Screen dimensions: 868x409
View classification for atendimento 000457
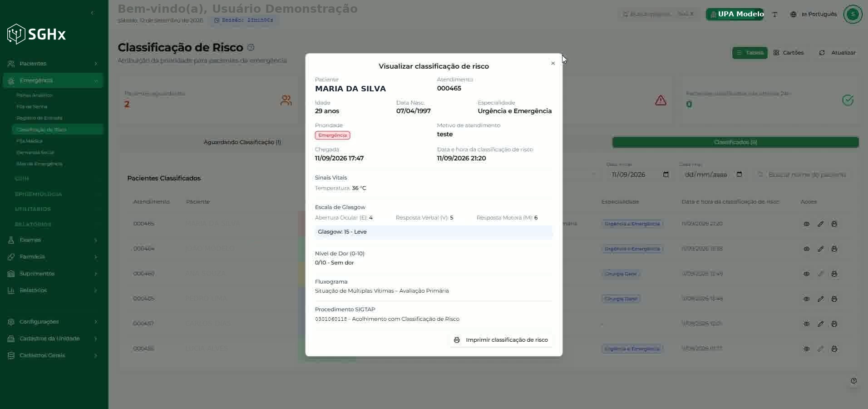point(806,324)
